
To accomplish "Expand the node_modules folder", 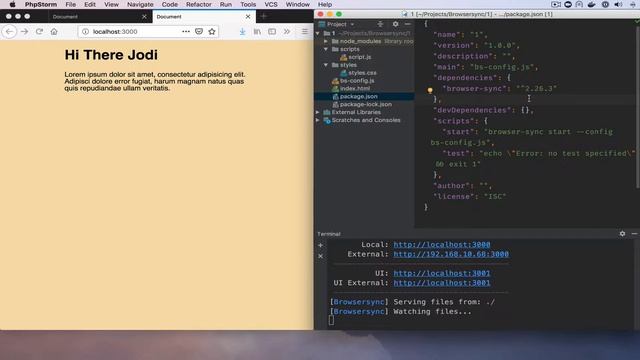I will [x=326, y=41].
